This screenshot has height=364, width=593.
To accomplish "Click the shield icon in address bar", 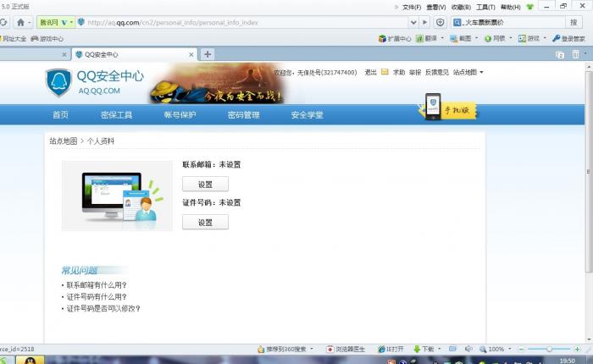I will click(x=81, y=22).
